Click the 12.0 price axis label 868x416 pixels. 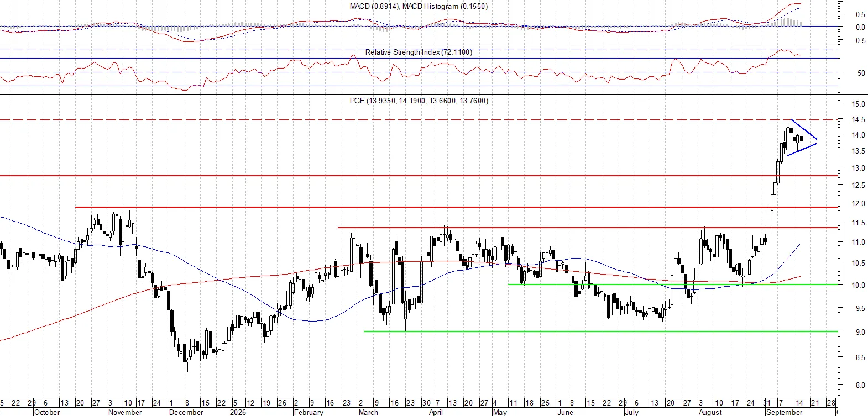(x=858, y=203)
